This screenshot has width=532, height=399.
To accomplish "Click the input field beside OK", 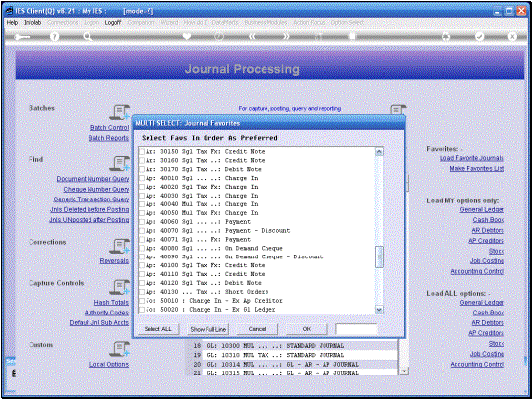I will click(x=356, y=329).
